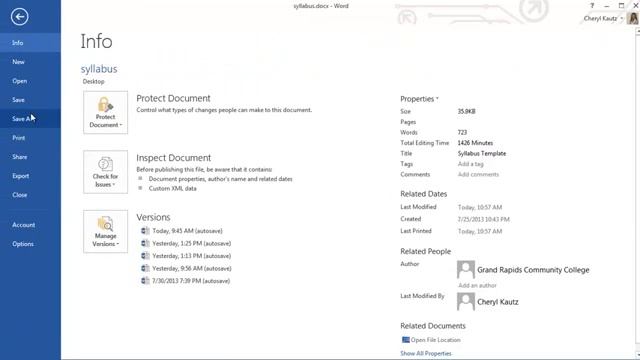The image size is (640, 360).
Task: Select Close in the backstage menu
Action: [x=30, y=195]
